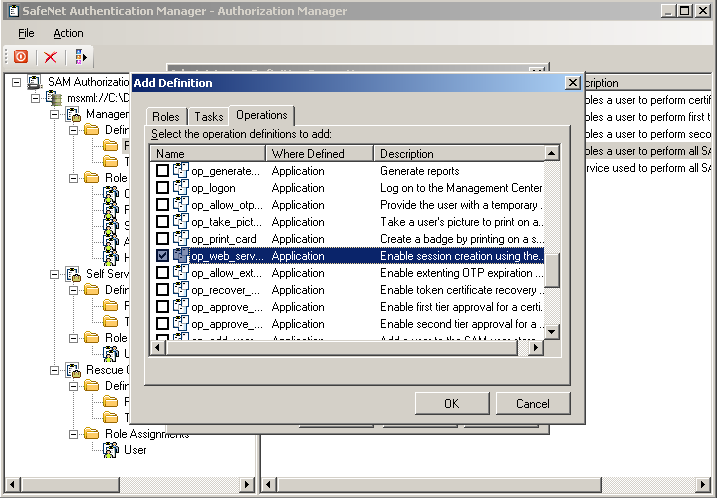Image resolution: width=717 pixels, height=498 pixels.
Task: Click operations list scroll right arrow
Action: [536, 348]
